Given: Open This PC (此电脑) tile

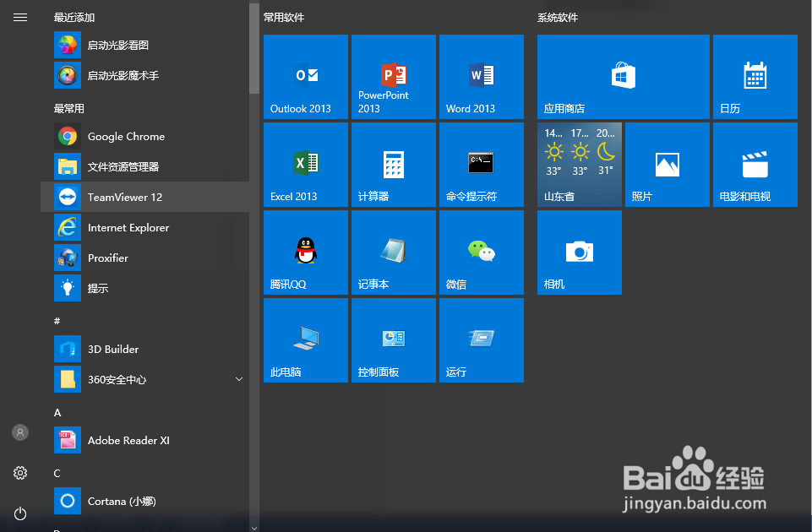Looking at the screenshot, I should (305, 340).
